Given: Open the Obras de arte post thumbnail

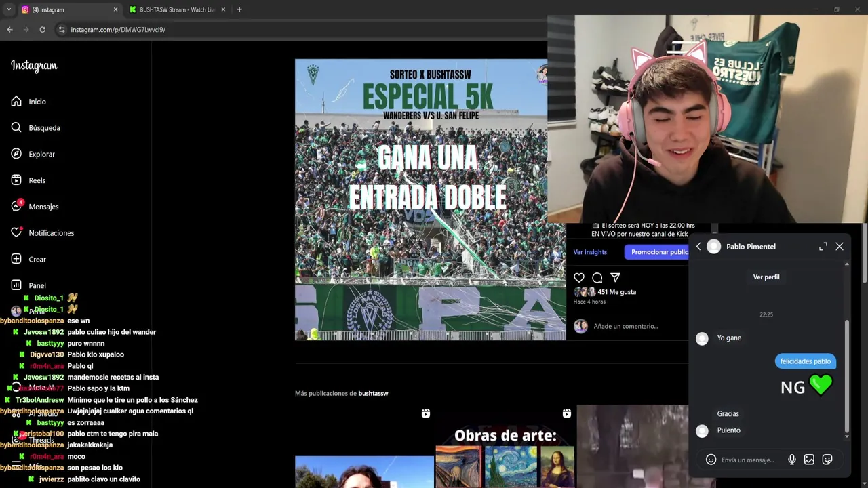Looking at the screenshot, I should point(505,447).
